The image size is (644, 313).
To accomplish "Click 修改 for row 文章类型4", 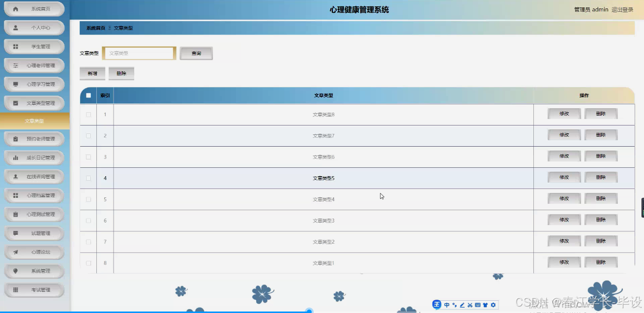I will pos(564,198).
